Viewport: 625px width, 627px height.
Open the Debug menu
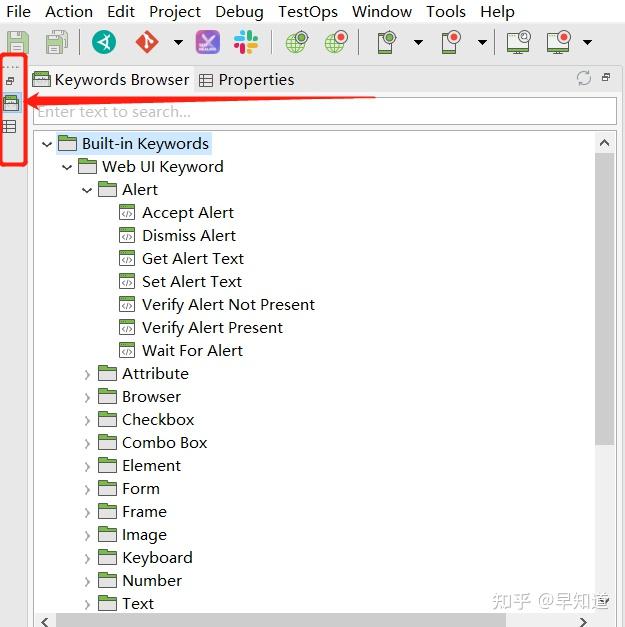pyautogui.click(x=239, y=12)
